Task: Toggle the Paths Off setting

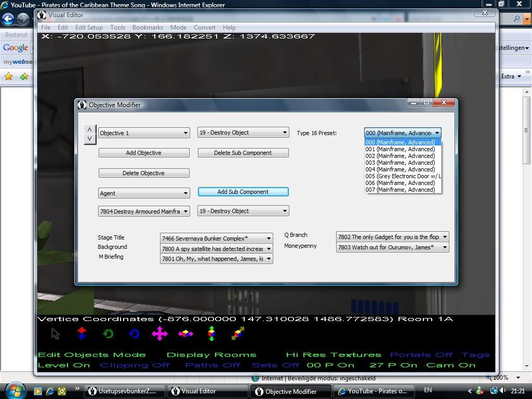Action: pos(212,365)
